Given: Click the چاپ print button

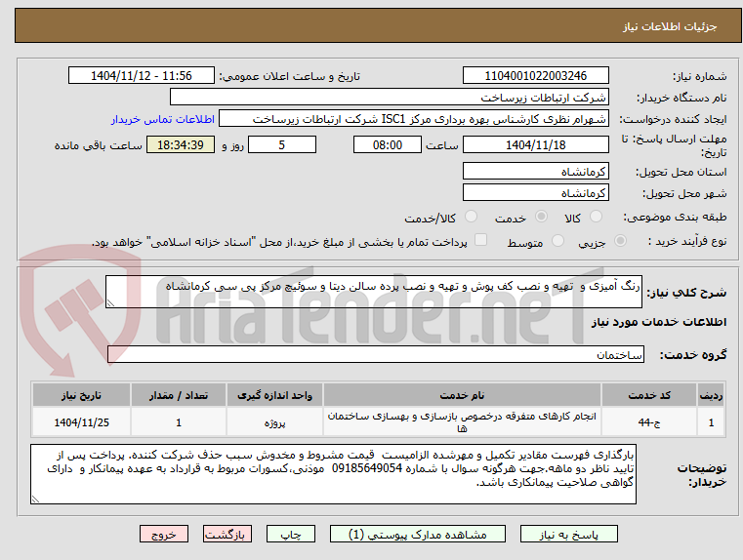Looking at the screenshot, I should point(291,534).
